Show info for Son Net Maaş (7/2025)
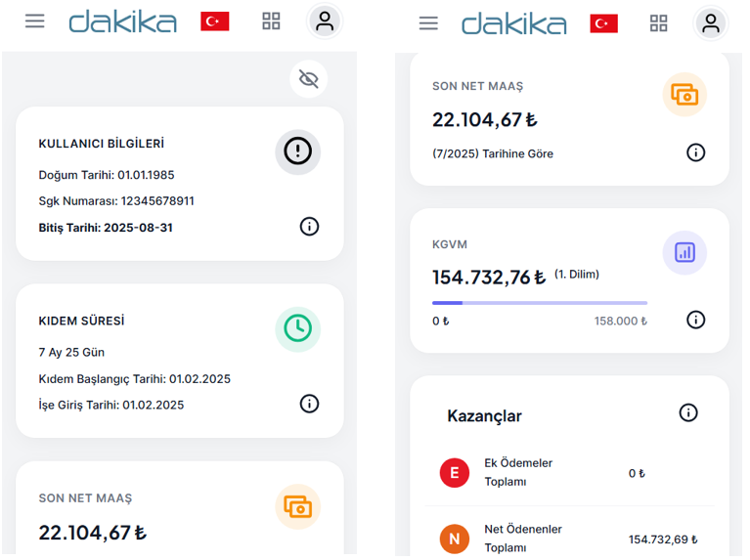The width and height of the screenshot is (750, 560). click(695, 152)
